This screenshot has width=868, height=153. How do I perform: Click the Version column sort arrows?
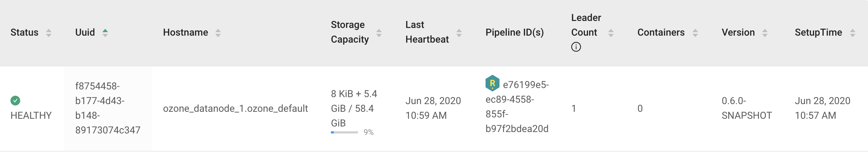click(765, 33)
